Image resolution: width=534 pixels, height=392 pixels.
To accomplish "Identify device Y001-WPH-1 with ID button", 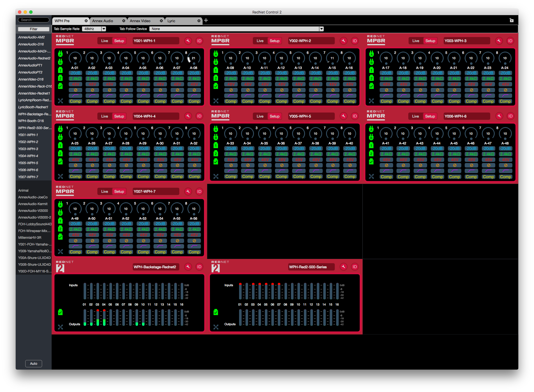I will tap(199, 41).
